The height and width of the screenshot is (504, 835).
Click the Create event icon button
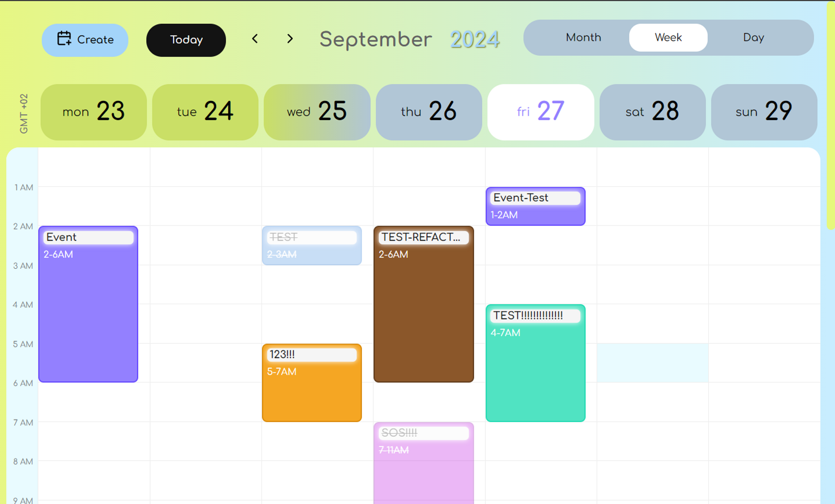point(64,39)
